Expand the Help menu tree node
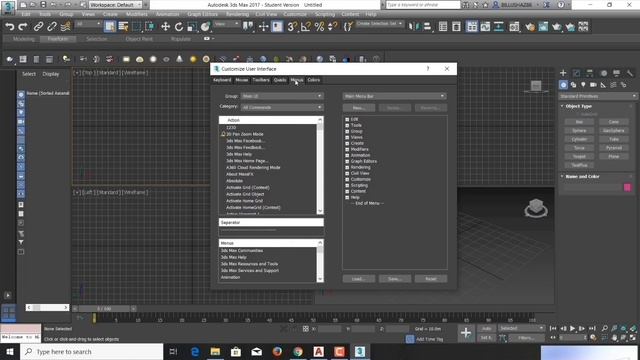Image resolution: width=640 pixels, height=360 pixels. (347, 198)
